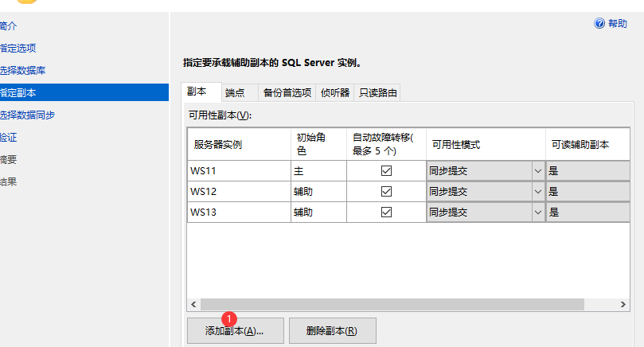
Task: Open 指定选项 step in sidebar
Action: click(x=18, y=49)
